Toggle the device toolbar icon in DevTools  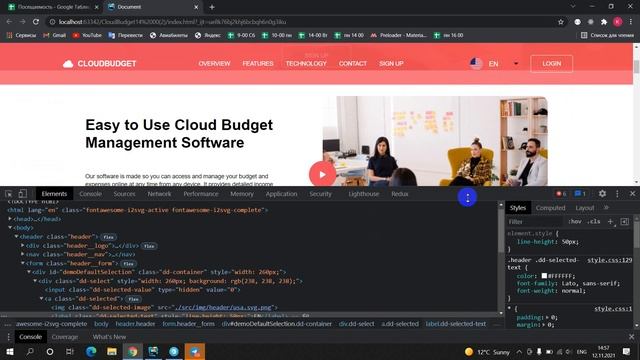click(x=22, y=194)
